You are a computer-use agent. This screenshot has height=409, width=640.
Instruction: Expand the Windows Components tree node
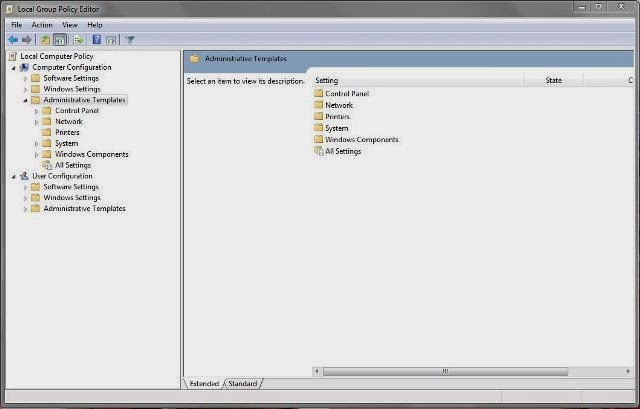(x=37, y=155)
